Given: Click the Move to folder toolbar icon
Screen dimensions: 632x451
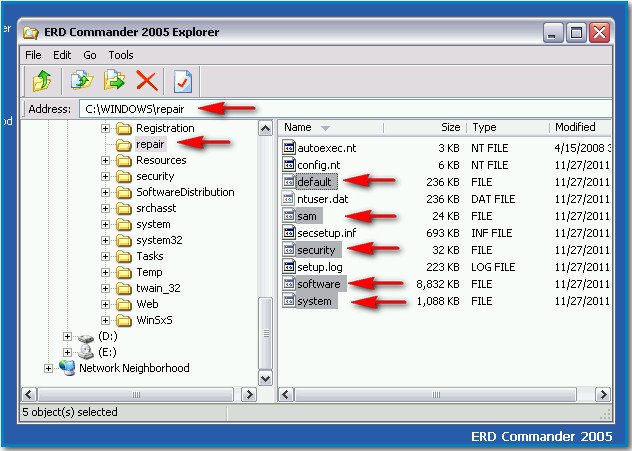Looking at the screenshot, I should coord(115,81).
